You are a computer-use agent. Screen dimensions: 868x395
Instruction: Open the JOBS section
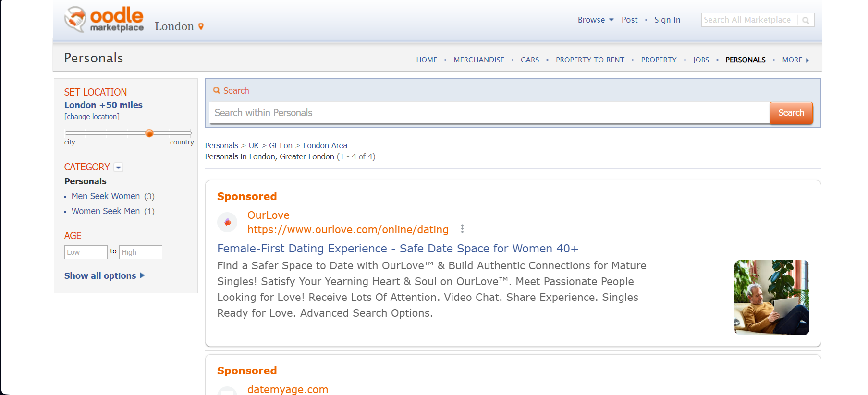(x=701, y=60)
